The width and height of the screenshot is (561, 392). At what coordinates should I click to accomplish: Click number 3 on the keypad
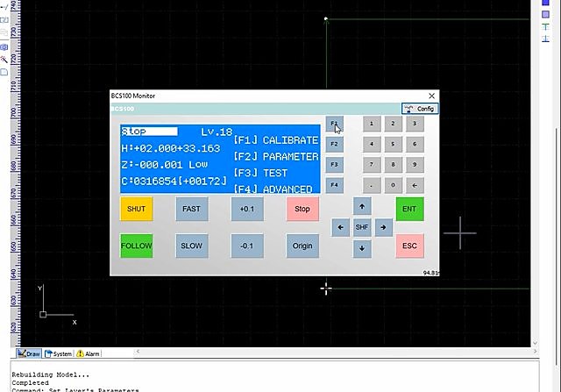pos(415,124)
